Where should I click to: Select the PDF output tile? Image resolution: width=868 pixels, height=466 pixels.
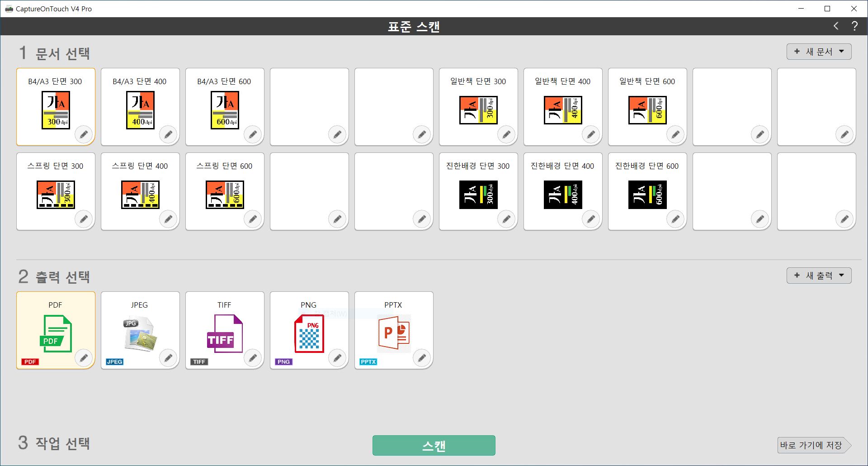(55, 330)
